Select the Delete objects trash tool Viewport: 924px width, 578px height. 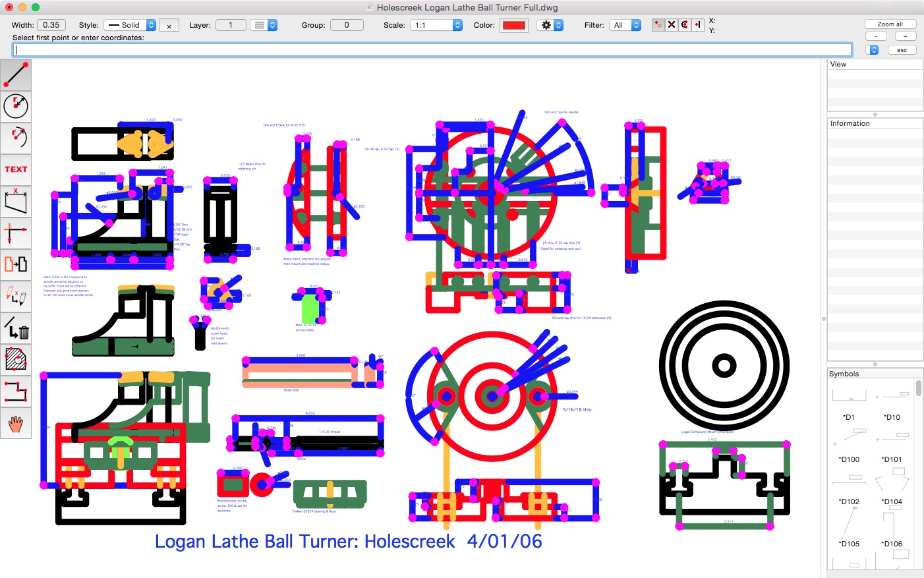tap(16, 328)
